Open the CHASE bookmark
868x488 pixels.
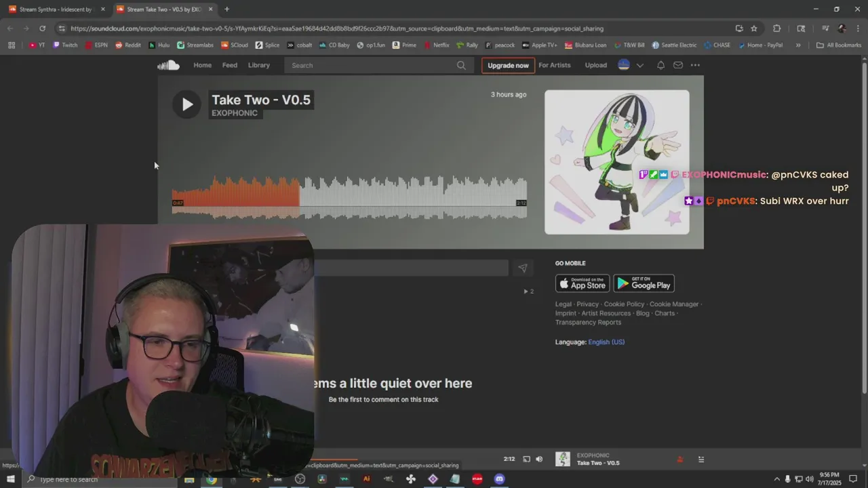[717, 45]
